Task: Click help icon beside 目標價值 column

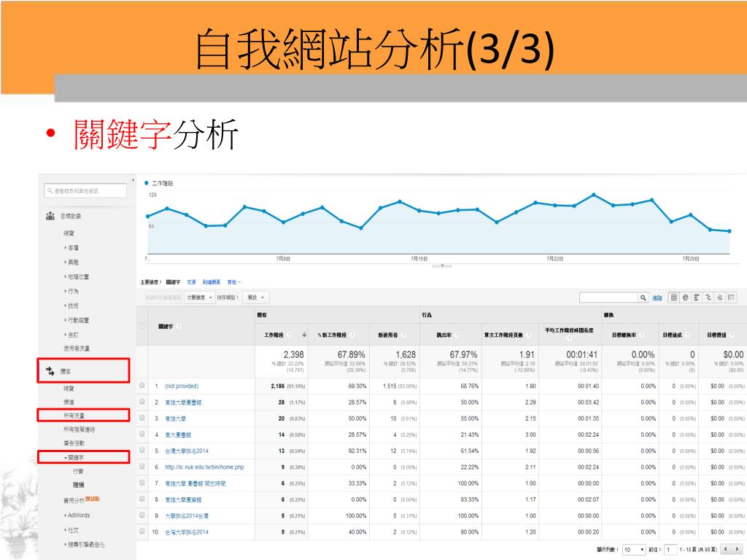Action: tap(731, 335)
